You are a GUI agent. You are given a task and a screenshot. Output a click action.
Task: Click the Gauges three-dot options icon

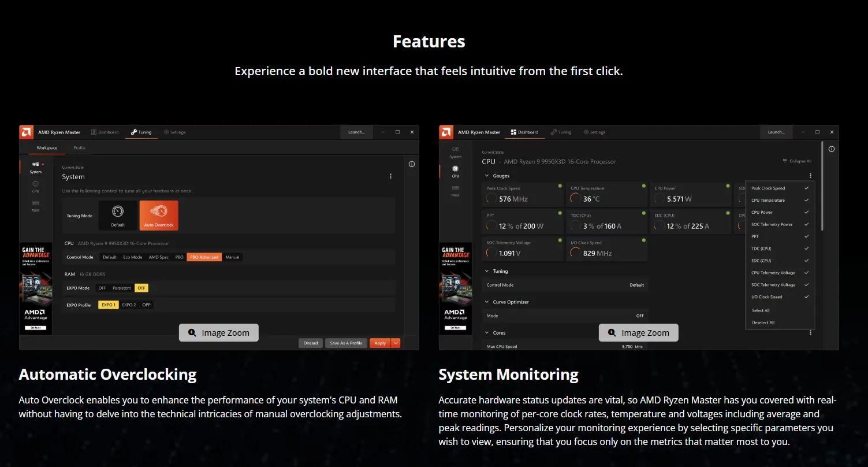coord(810,176)
